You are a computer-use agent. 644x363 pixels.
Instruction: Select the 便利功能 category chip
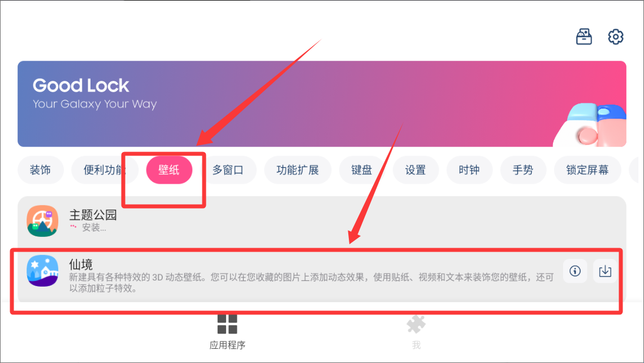[105, 170]
